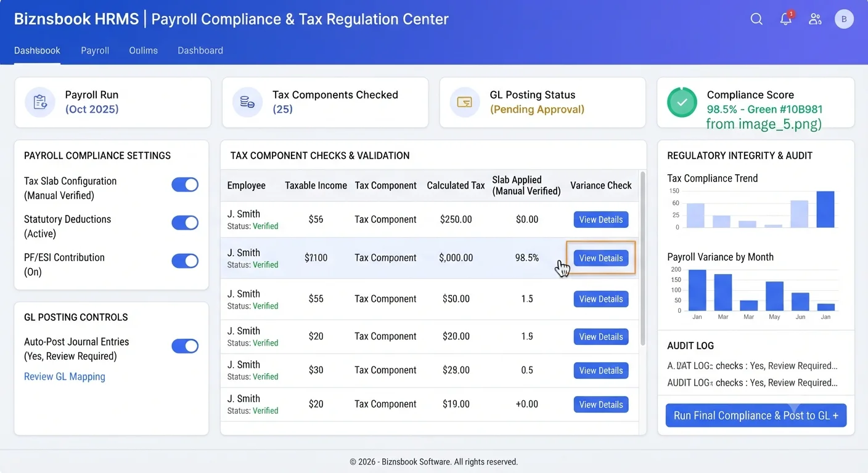This screenshot has width=868, height=473.
Task: Click the tallest Tax Compliance Trend bar
Action: pos(825,209)
